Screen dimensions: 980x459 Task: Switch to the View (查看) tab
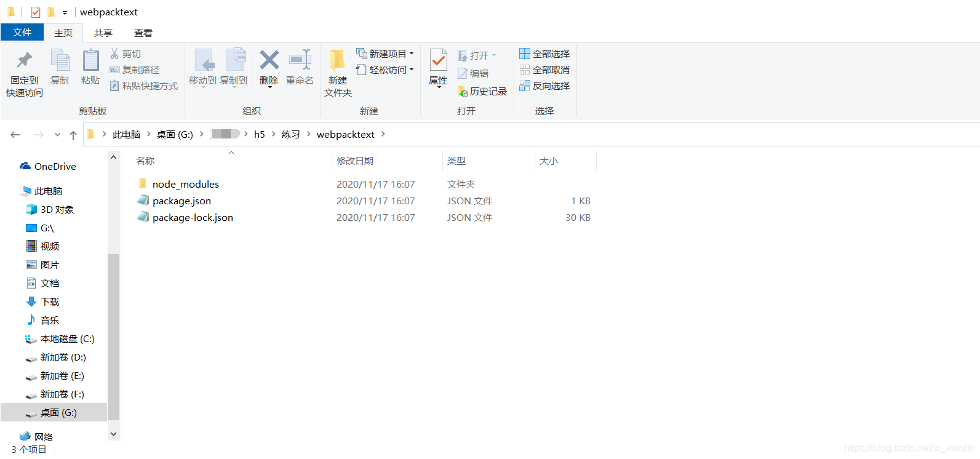143,33
